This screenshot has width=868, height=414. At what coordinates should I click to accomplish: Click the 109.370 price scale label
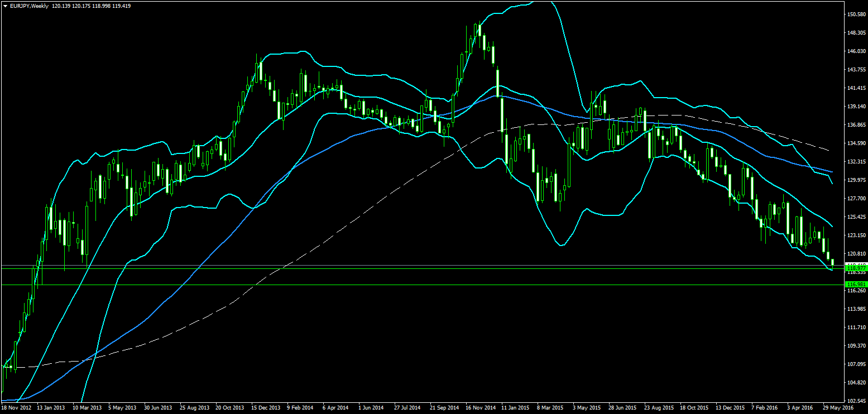click(x=855, y=346)
